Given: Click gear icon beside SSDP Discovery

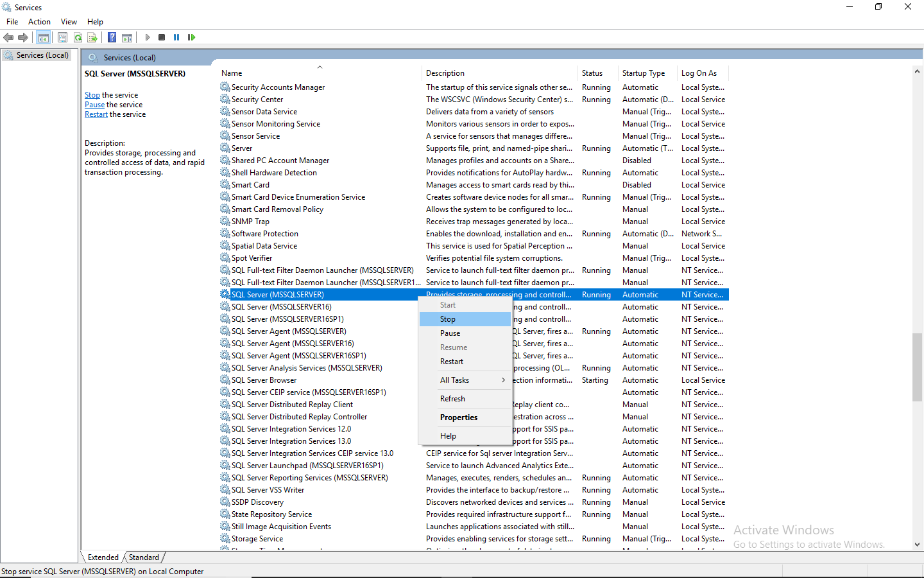Looking at the screenshot, I should tap(225, 502).
